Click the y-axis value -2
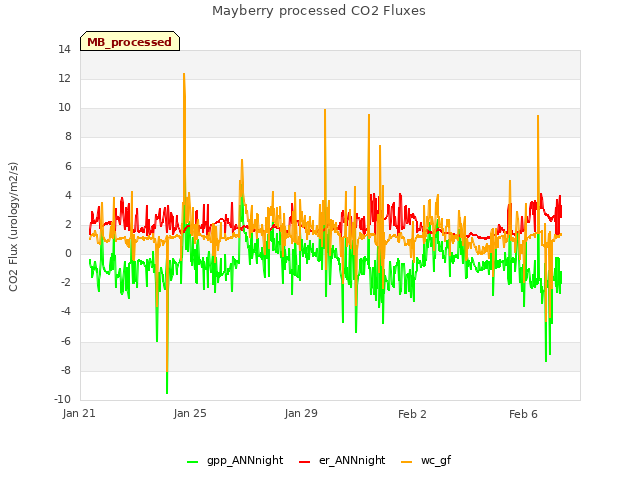The height and width of the screenshot is (480, 640). pos(66,283)
